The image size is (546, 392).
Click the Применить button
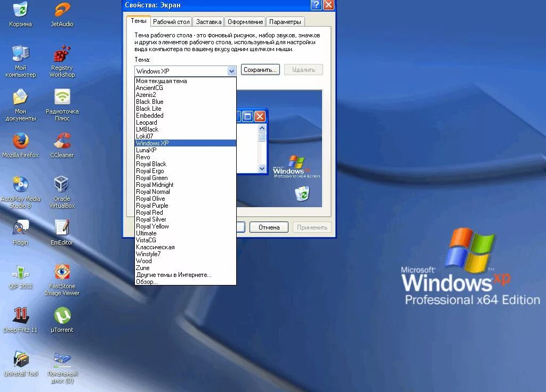click(x=312, y=227)
